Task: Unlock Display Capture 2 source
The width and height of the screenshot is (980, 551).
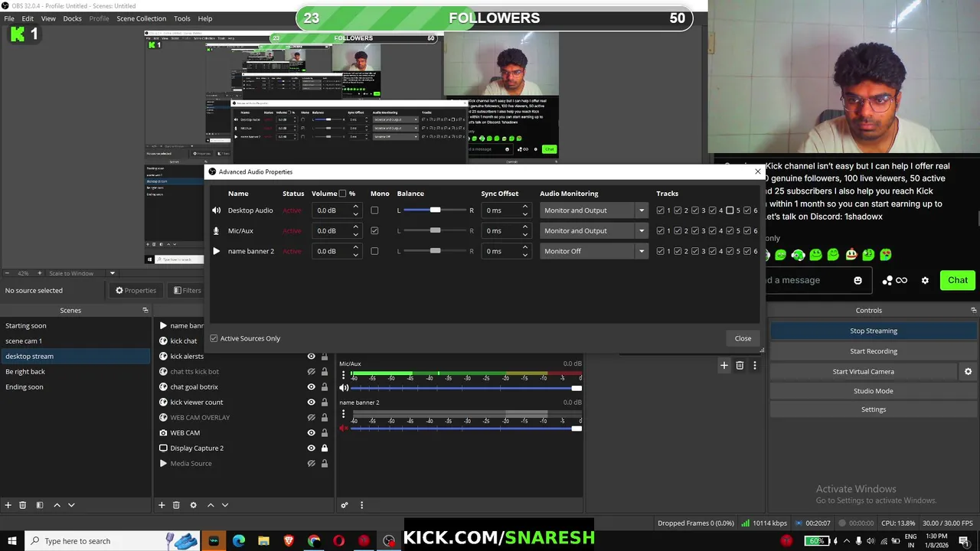Action: point(325,448)
